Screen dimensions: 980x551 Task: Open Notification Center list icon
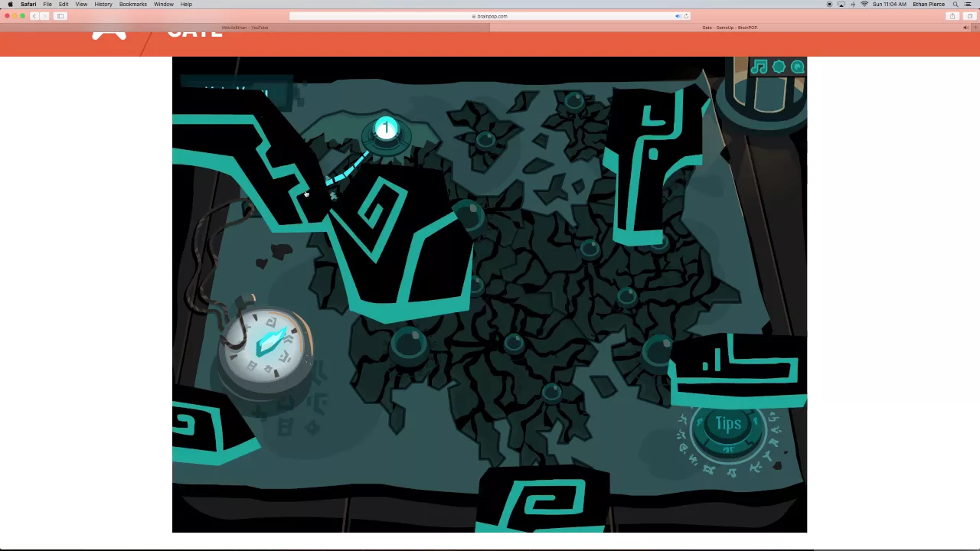(x=969, y=4)
